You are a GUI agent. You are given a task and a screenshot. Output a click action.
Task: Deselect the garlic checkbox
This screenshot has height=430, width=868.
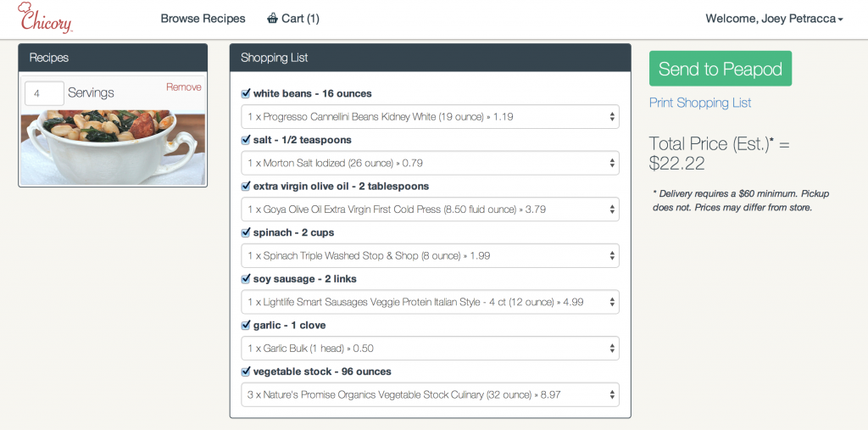pos(246,325)
